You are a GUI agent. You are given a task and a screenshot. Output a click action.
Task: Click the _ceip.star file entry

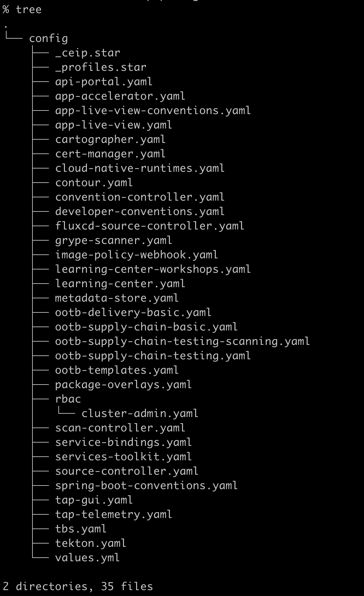pyautogui.click(x=88, y=53)
